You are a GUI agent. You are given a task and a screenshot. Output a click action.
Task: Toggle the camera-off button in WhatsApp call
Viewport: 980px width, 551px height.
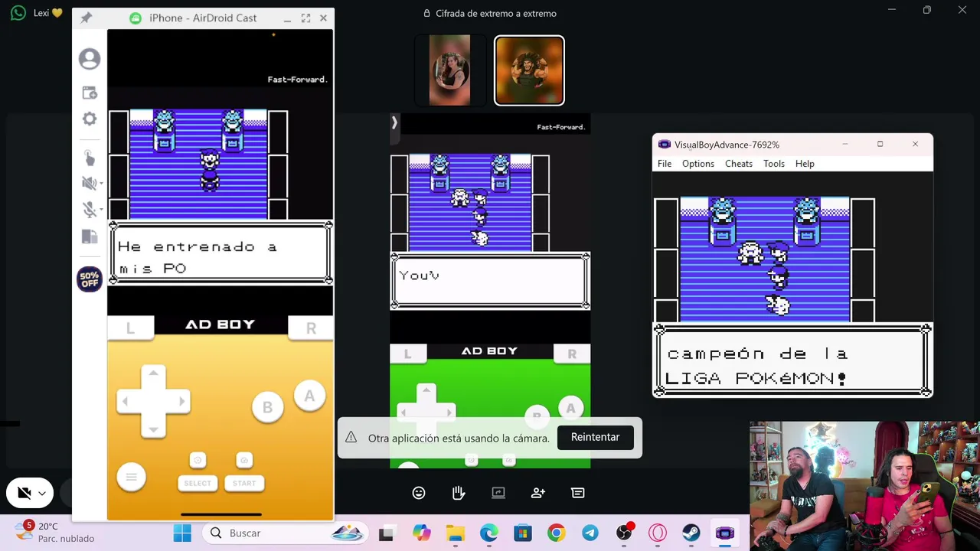click(x=24, y=494)
